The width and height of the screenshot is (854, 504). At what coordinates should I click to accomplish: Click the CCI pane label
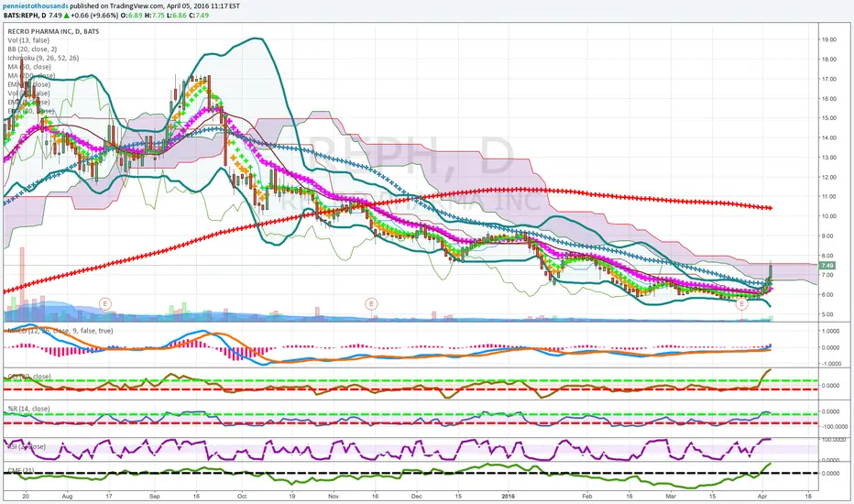click(29, 377)
